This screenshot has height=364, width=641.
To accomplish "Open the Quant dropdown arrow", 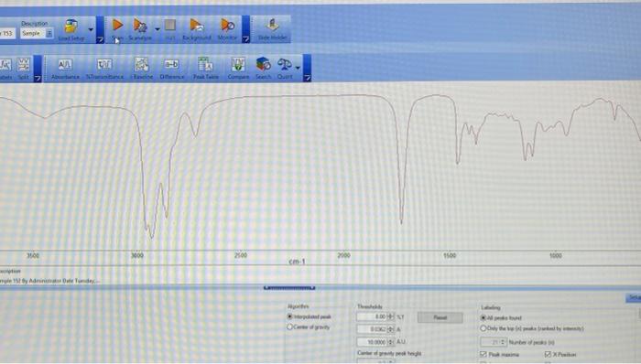I will (298, 69).
